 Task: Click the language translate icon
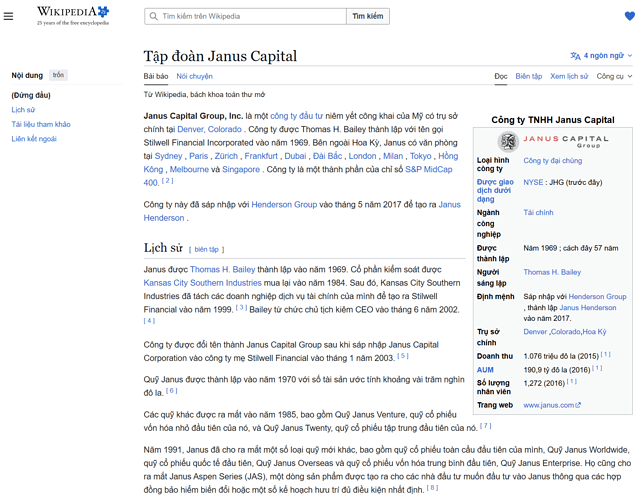click(575, 56)
